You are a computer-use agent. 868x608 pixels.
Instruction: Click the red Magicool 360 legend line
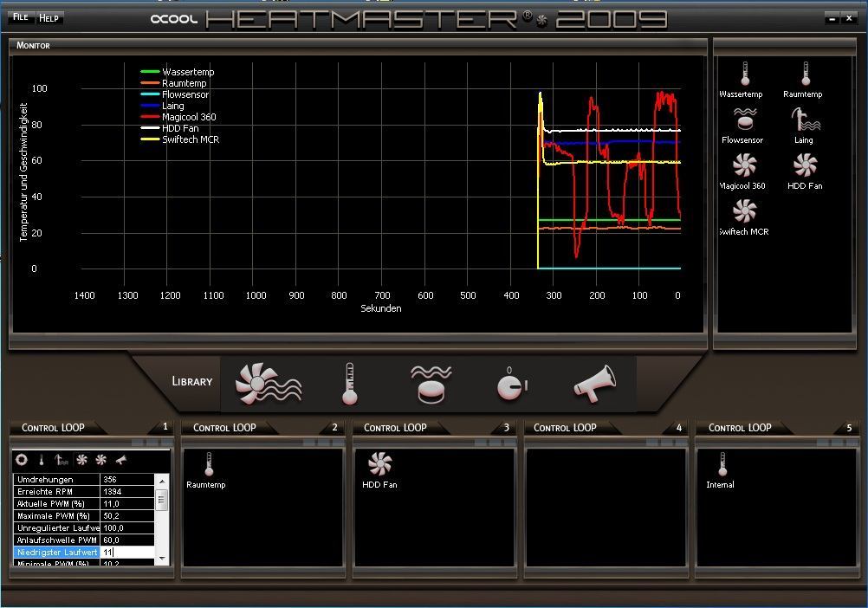click(x=150, y=117)
